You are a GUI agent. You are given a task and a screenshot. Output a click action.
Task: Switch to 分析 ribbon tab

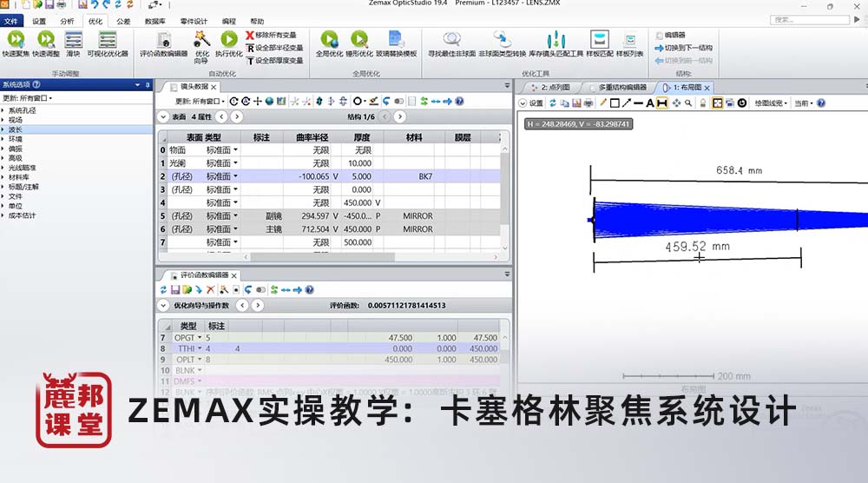coord(67,21)
